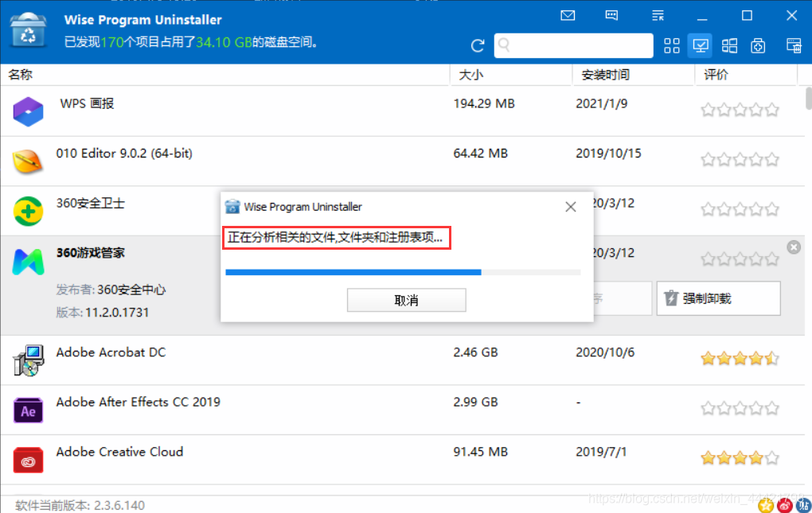Select the WPS 画报 row
The width and height of the screenshot is (812, 513).
tap(403, 111)
